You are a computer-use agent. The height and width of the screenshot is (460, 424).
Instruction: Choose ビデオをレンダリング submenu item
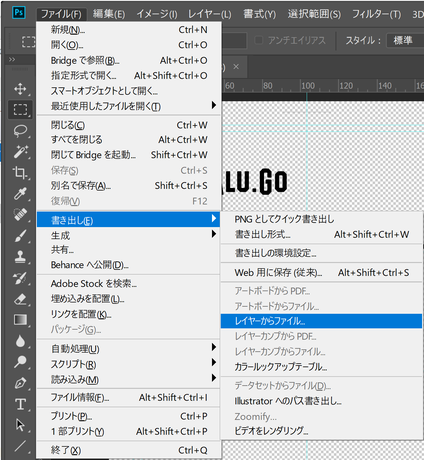[x=321, y=431]
